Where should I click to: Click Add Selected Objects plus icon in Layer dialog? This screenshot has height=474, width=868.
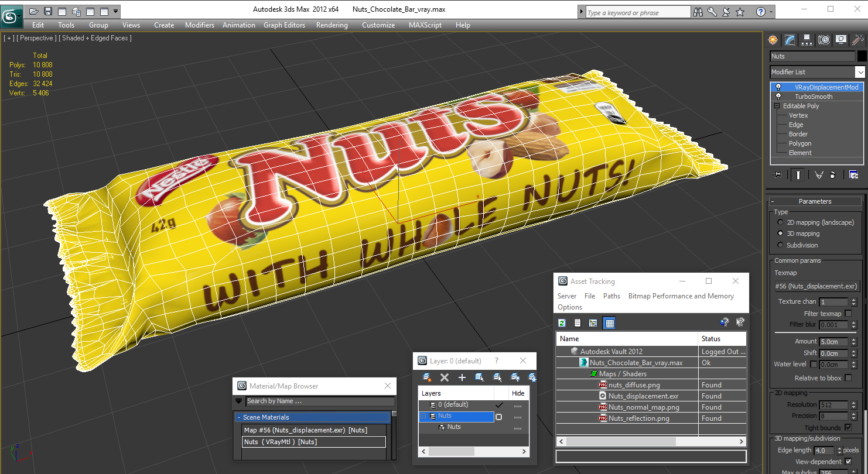[462, 377]
